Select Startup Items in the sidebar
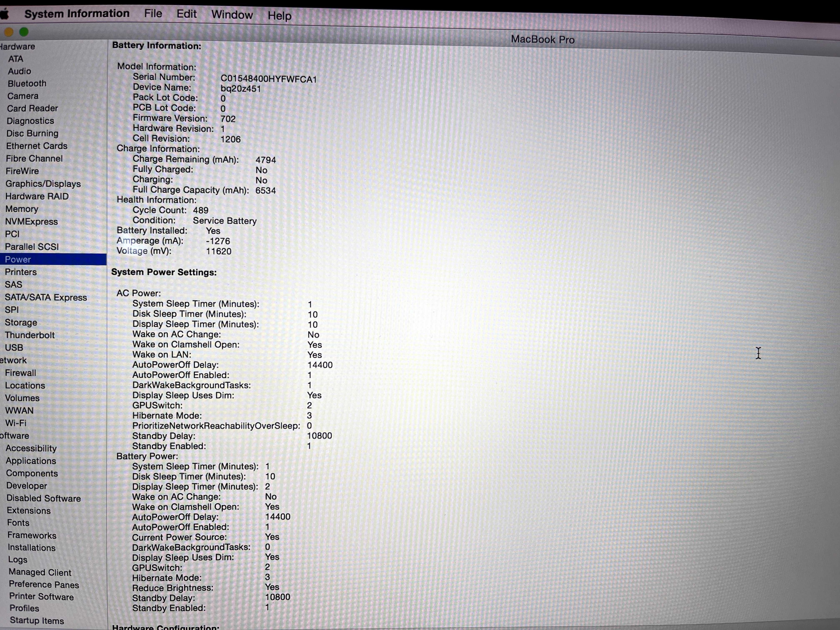The width and height of the screenshot is (840, 630). point(37,620)
